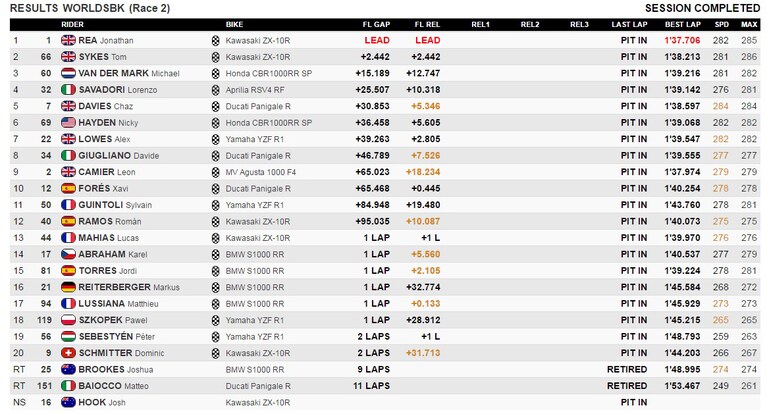Click the Hungarian flag beside SEBESTYÉN Péter

coord(68,337)
